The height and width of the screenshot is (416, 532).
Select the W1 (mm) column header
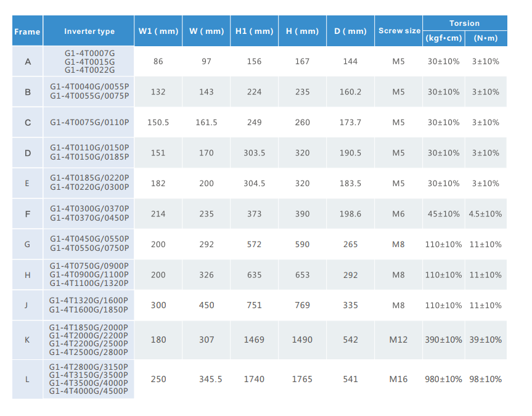click(158, 31)
